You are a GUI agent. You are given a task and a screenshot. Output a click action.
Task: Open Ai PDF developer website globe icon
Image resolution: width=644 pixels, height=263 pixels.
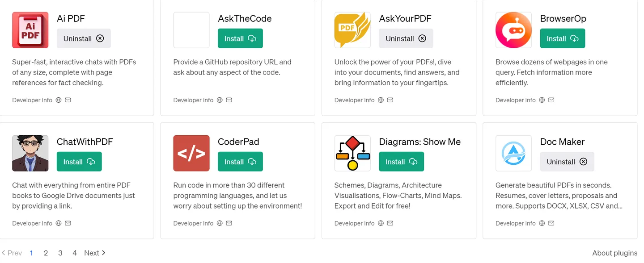59,100
